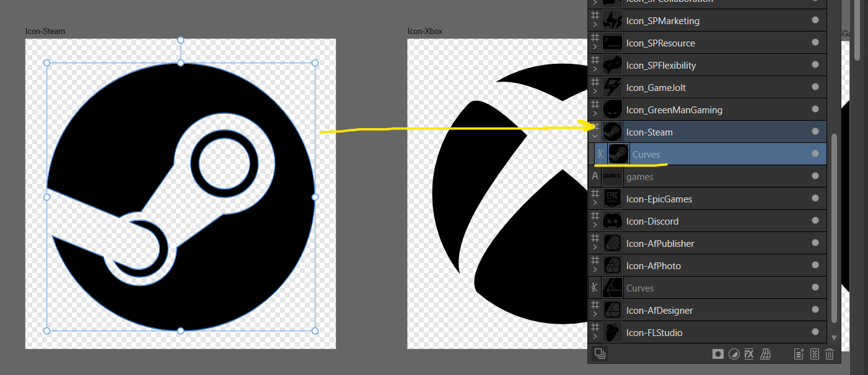Click the Steam Curves layer thumbnail
868x375 pixels.
[618, 154]
